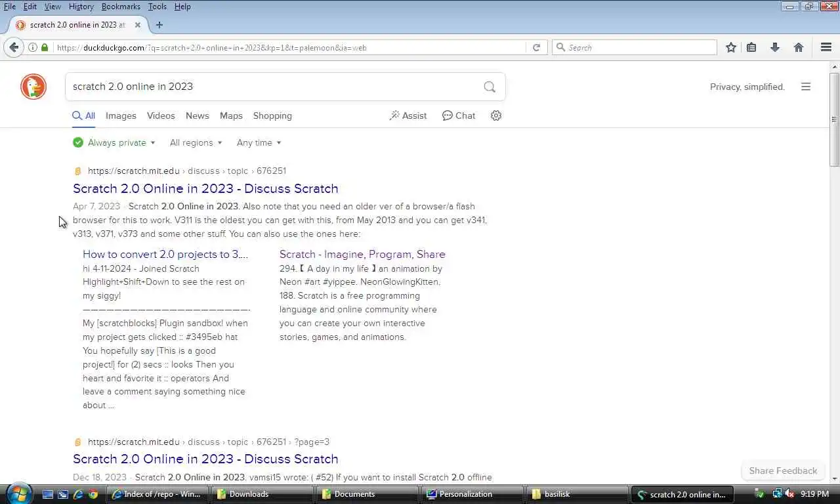Launch Chrome from quick launch bar

point(94,494)
